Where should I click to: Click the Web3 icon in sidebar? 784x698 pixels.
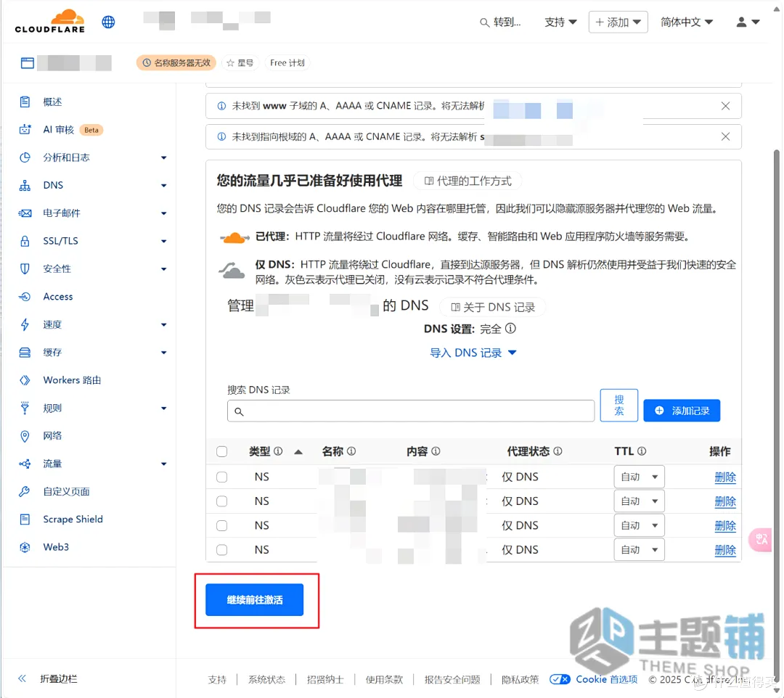[x=25, y=547]
